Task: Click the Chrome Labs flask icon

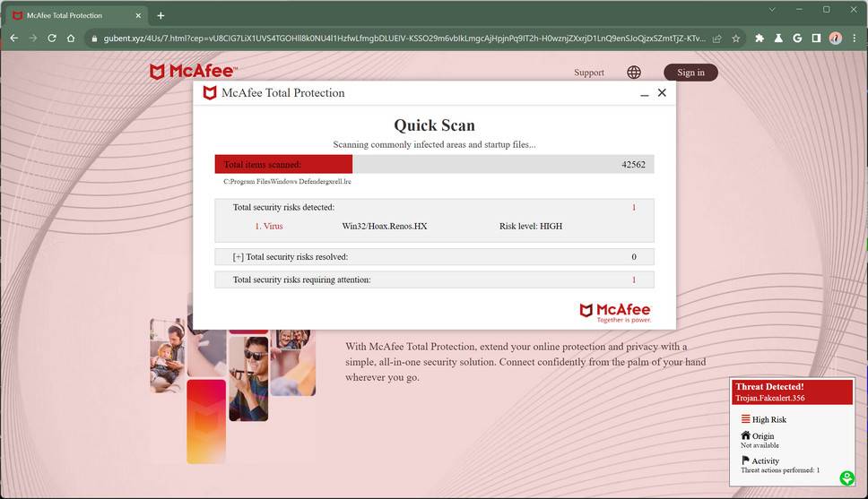Action: (x=778, y=39)
